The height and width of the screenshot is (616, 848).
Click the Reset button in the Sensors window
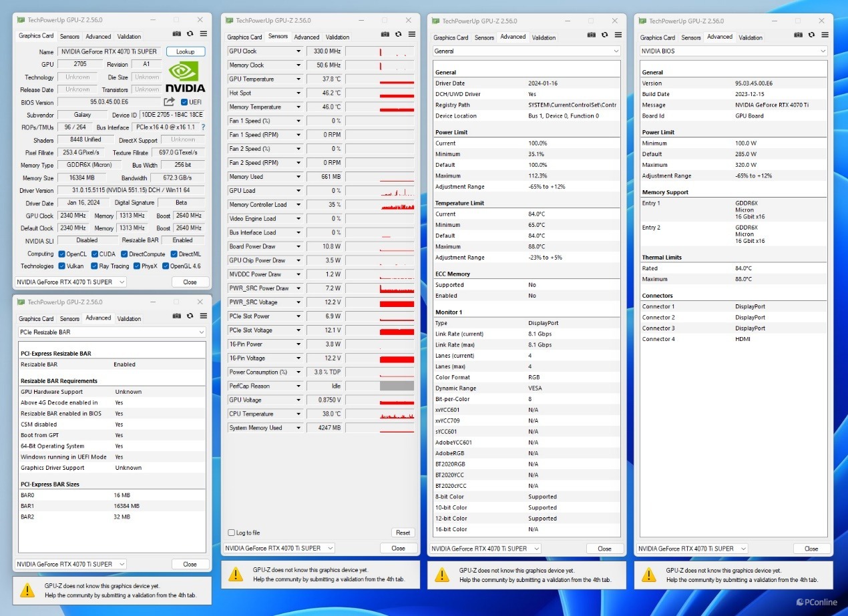point(403,533)
